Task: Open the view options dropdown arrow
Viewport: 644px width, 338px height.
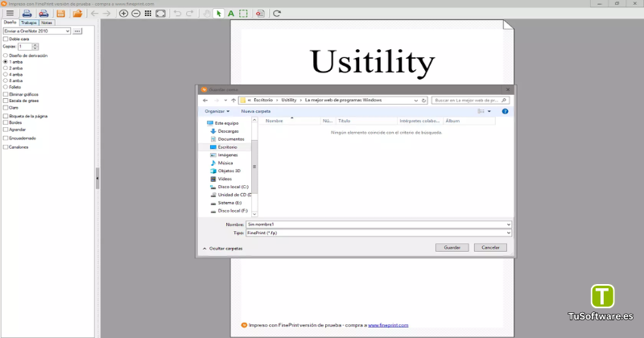Action: pos(489,111)
